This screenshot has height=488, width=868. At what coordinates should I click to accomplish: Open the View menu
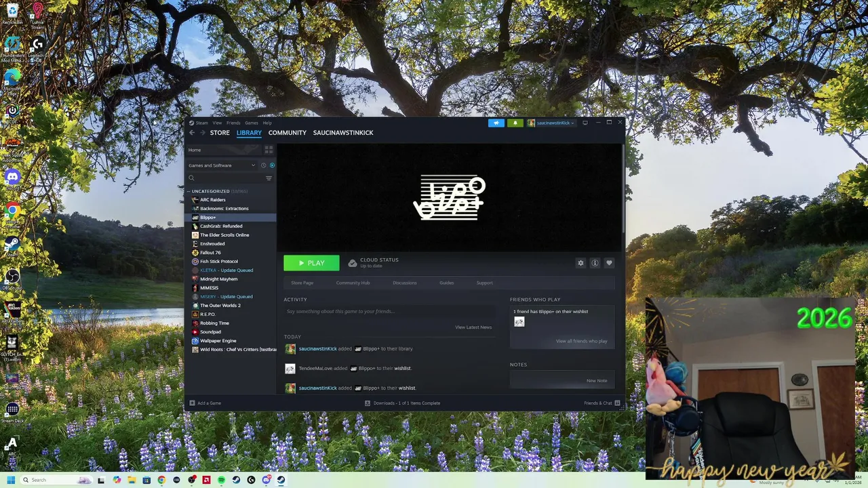pos(217,123)
